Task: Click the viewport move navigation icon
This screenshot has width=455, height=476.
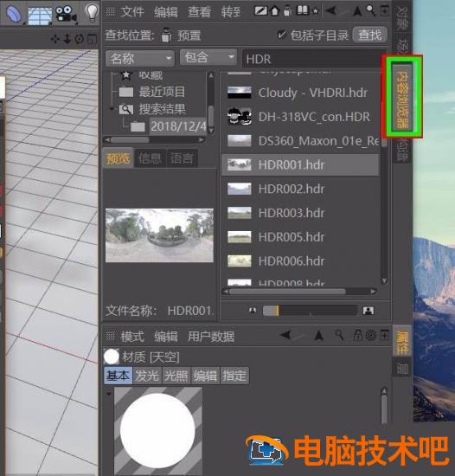Action: (x=55, y=39)
